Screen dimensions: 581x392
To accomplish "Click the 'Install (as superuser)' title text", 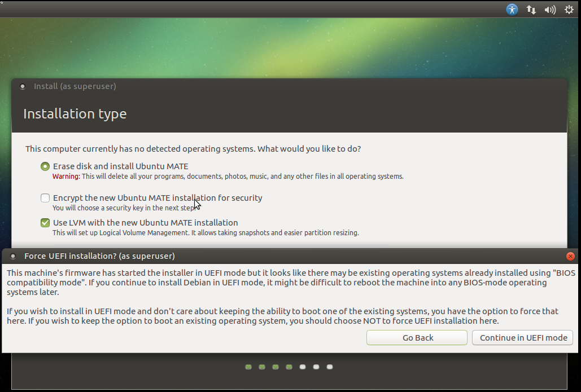I will 75,86.
